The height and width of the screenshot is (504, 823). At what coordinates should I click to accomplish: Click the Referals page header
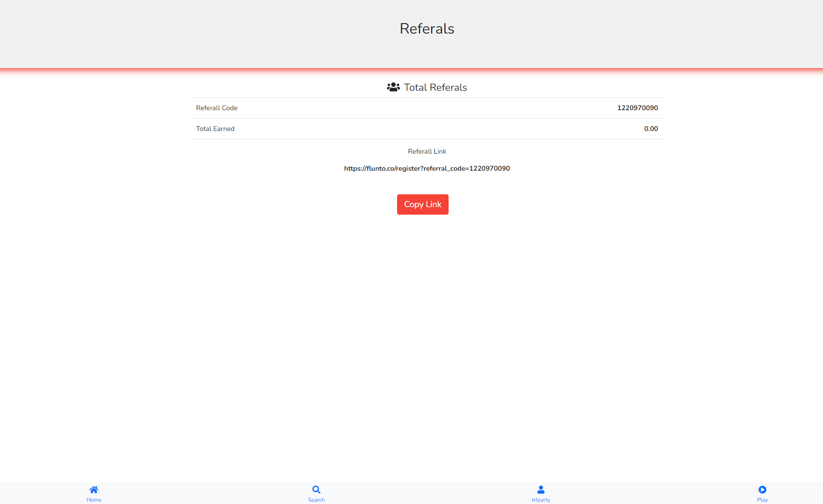point(426,28)
